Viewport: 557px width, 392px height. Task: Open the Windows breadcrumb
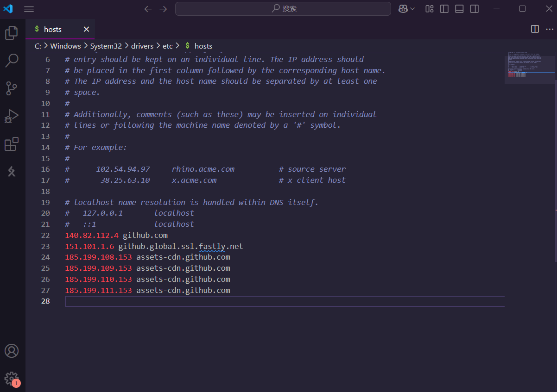point(66,46)
